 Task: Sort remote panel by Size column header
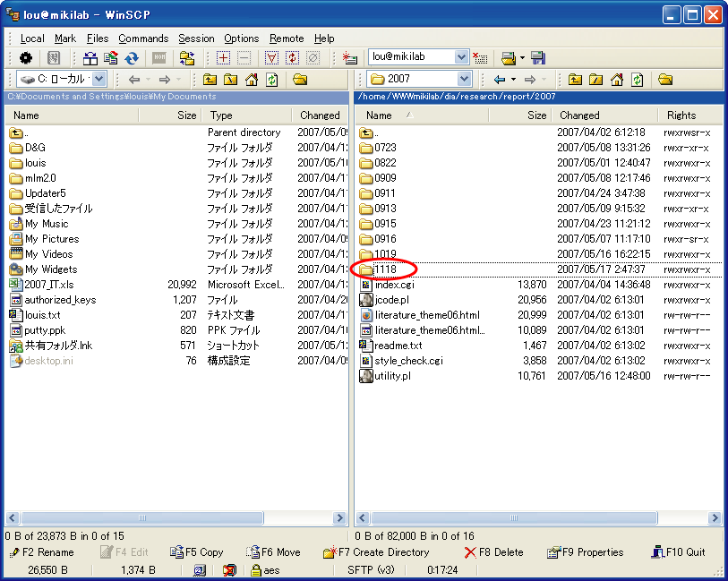tap(520, 115)
